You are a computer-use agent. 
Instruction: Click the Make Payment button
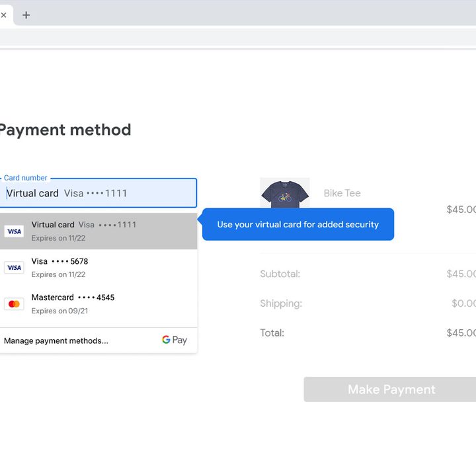390,389
